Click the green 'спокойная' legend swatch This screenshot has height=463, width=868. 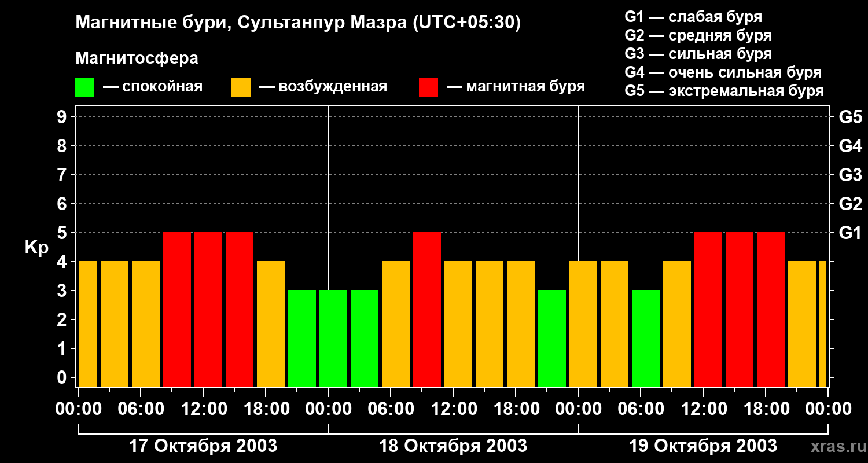click(x=84, y=87)
